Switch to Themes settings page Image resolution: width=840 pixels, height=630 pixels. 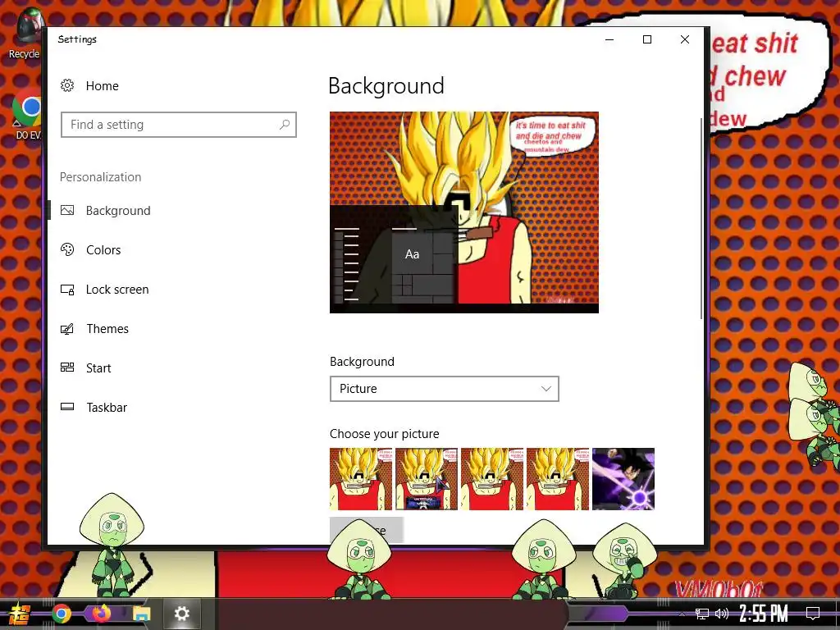coord(107,329)
